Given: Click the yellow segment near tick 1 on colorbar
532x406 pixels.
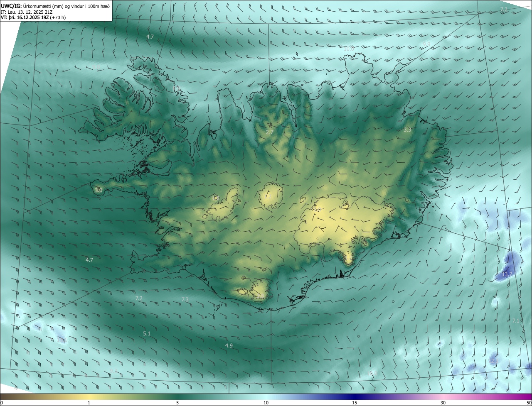Looking at the screenshot, I should [89, 396].
